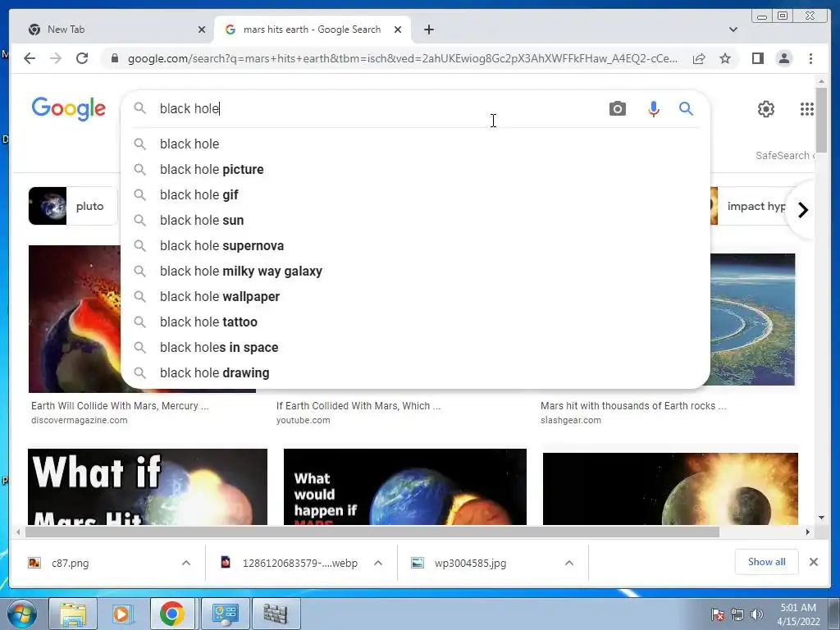Start voice search with the microphone icon
Image resolution: width=840 pixels, height=630 pixels.
click(x=653, y=109)
